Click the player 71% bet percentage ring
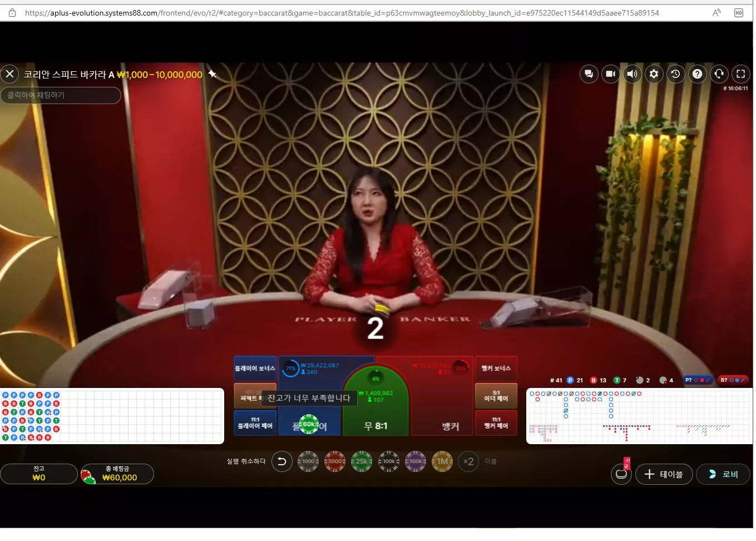Screen dimensions: 756x541 [290, 368]
